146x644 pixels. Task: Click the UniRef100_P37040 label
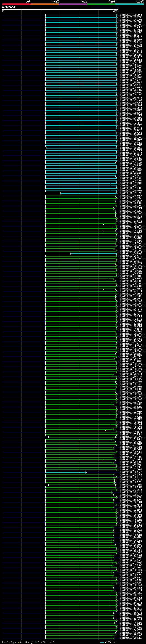click(x=131, y=344)
